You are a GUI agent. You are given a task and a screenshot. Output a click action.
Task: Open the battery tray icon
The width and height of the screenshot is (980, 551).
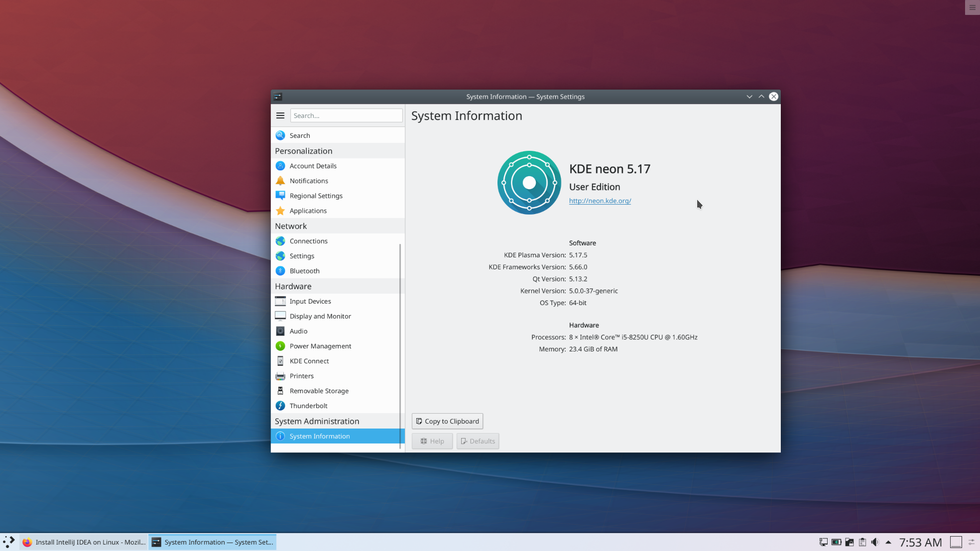837,542
